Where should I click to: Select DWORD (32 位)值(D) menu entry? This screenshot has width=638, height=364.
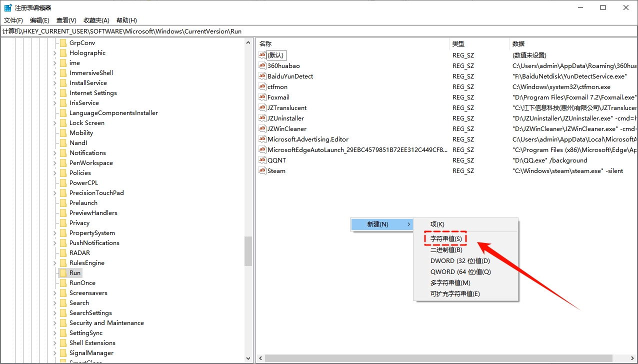click(x=460, y=261)
